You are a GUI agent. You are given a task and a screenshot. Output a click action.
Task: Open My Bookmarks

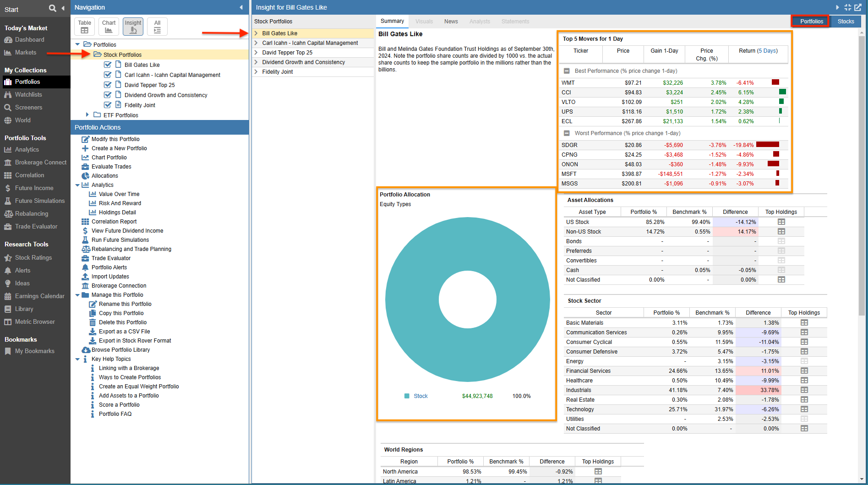point(34,351)
